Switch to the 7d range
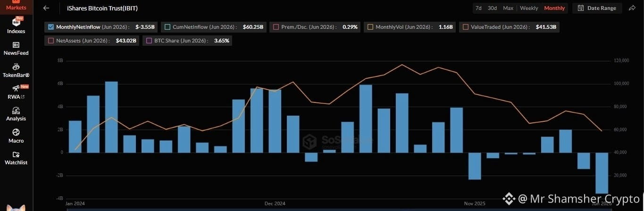The image size is (644, 211). 478,8
